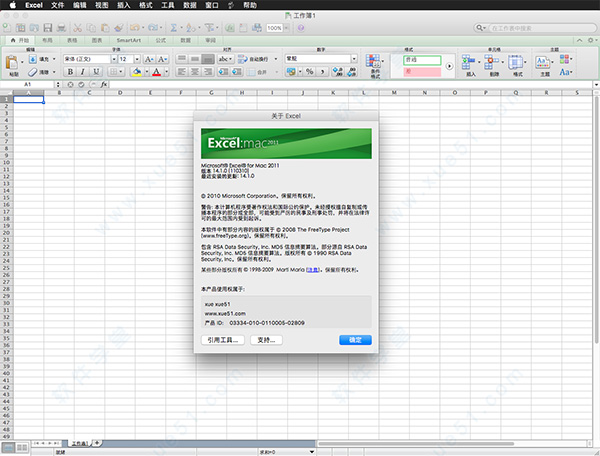Switch to the 数据 ribbon tab
Screen dimensions: 600x456
(x=186, y=40)
